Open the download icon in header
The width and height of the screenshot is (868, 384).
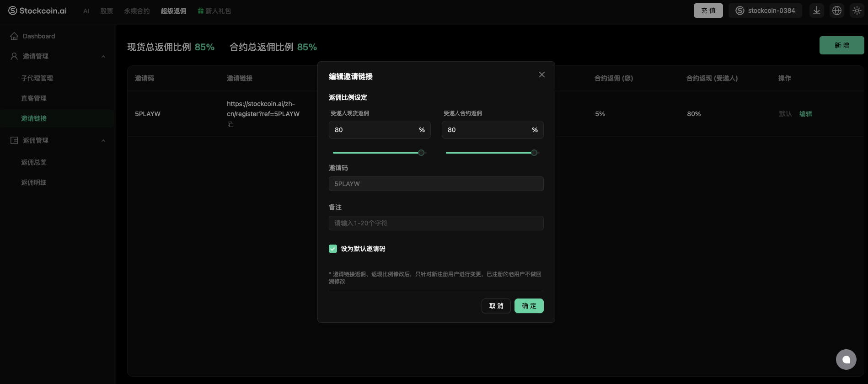pyautogui.click(x=817, y=11)
